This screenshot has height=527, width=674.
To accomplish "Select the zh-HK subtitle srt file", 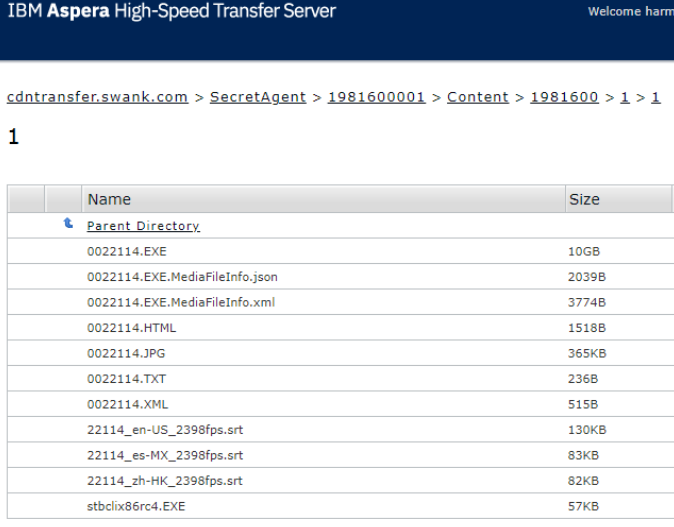I will (x=165, y=481).
